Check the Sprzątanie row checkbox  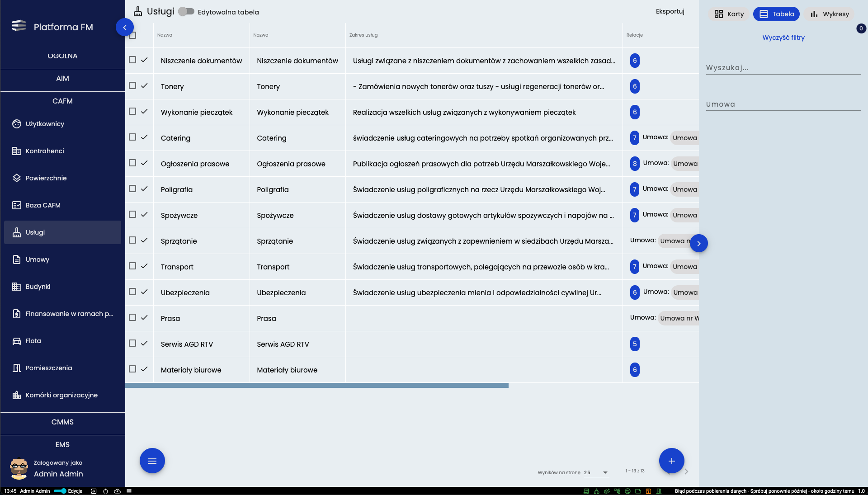(x=132, y=240)
